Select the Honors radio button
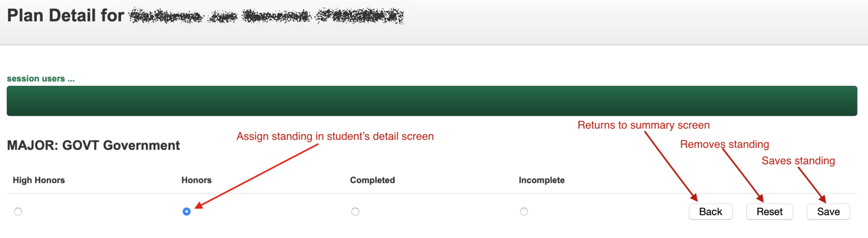This screenshot has width=868, height=238. click(186, 211)
